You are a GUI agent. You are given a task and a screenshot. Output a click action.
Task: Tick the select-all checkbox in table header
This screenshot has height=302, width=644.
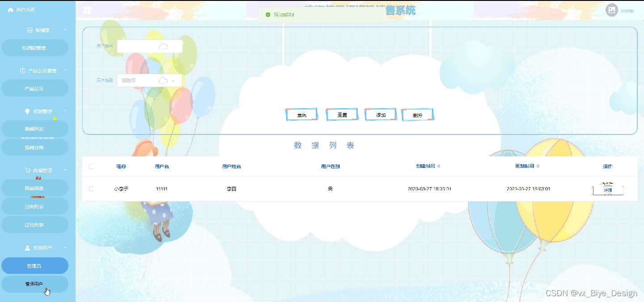[91, 166]
